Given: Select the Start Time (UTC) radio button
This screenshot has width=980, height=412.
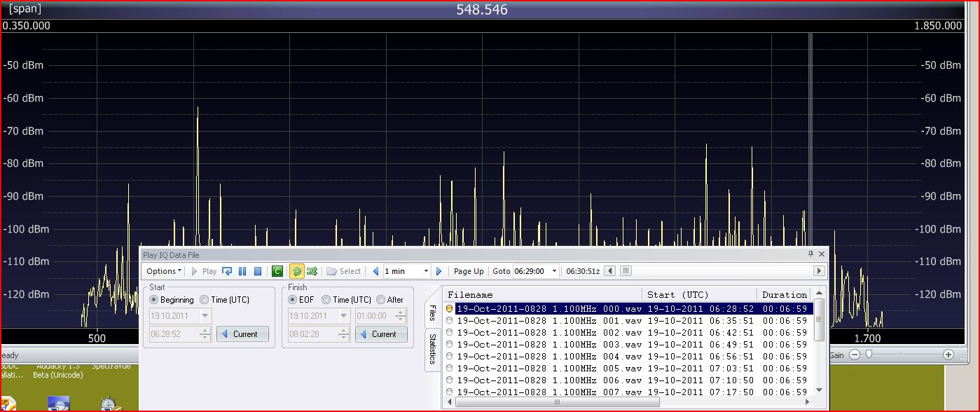Looking at the screenshot, I should pos(205,300).
